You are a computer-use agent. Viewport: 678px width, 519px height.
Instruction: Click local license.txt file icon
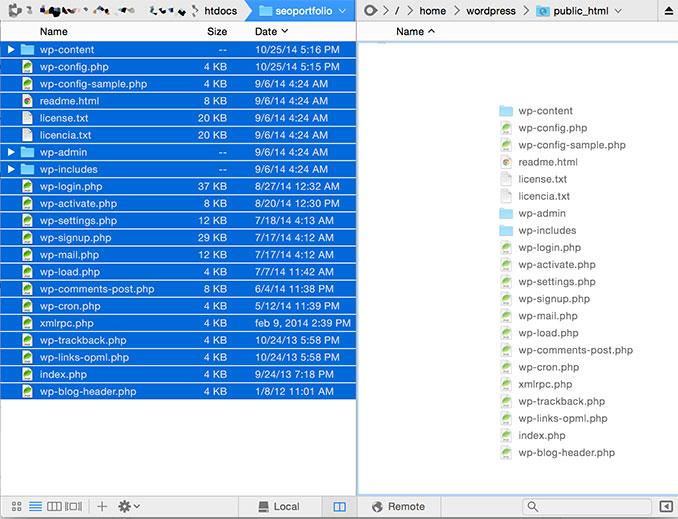pyautogui.click(x=27, y=118)
